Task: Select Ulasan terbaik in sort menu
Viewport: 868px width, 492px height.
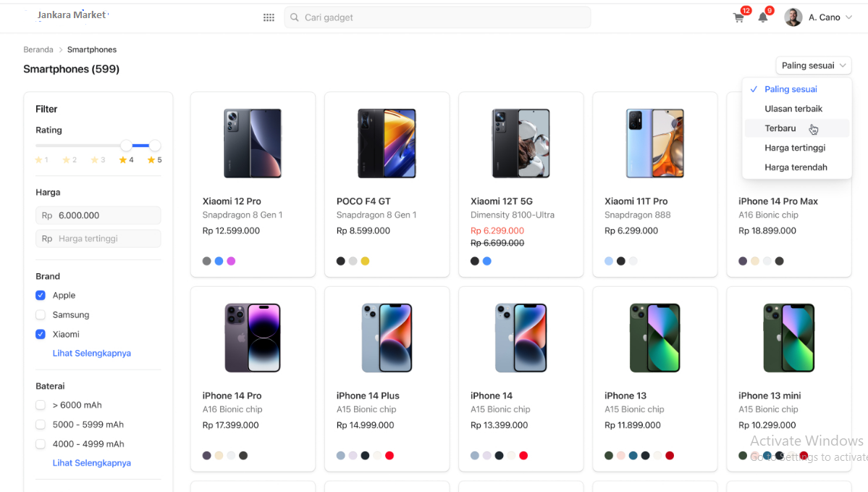Action: (793, 108)
